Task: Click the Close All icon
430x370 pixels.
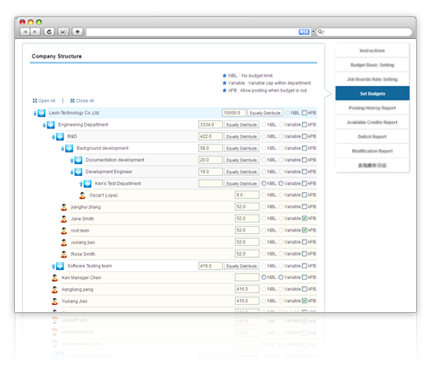Action: [72, 101]
